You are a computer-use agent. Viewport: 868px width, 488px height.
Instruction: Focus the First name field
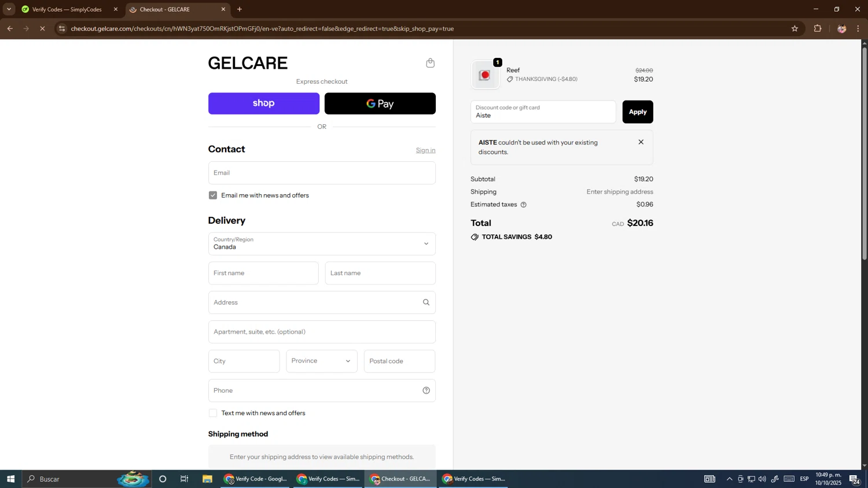[263, 273]
